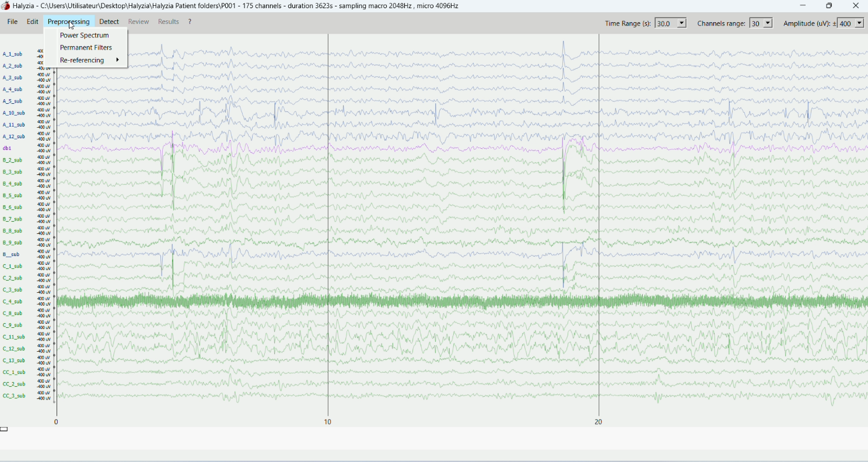This screenshot has height=462, width=868.
Task: Select channel label C_8_sub
Action: coord(12,313)
